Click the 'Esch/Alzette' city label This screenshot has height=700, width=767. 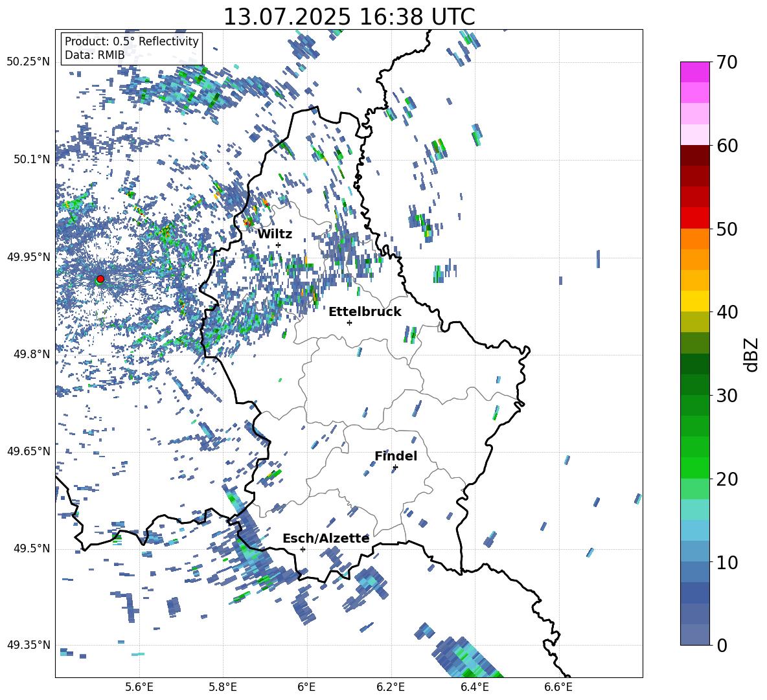[326, 538]
